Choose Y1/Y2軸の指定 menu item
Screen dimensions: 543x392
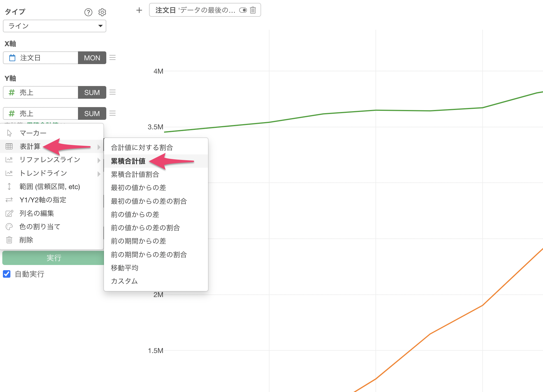(52, 200)
